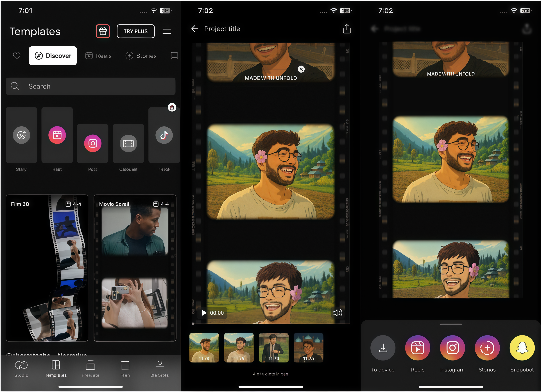Select the TikTok template category icon

(164, 135)
